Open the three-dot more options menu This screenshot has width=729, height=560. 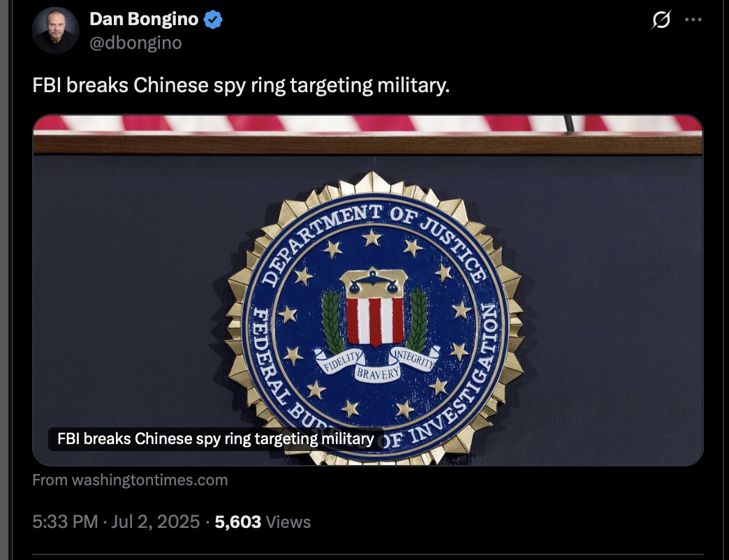693,20
